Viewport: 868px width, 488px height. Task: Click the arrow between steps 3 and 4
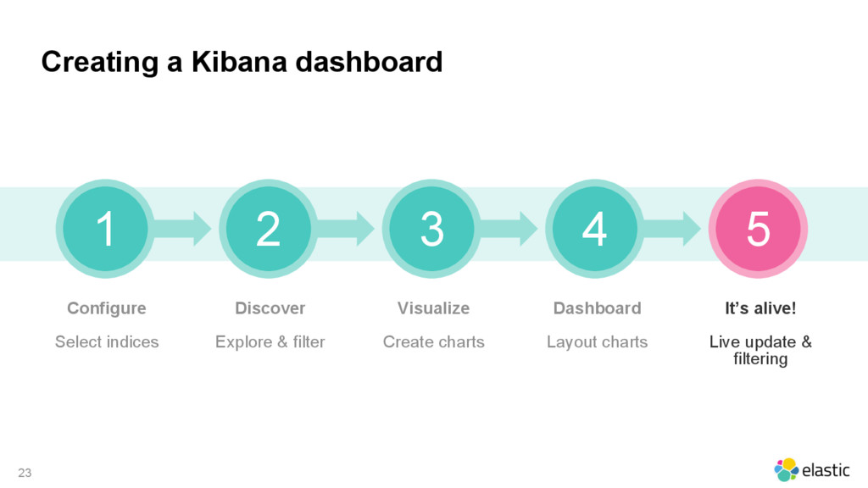tap(509, 229)
